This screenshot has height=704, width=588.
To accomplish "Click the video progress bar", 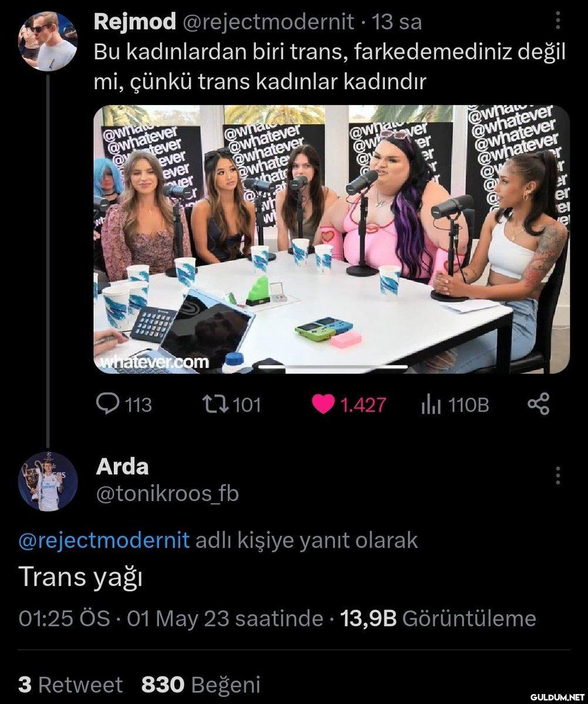I will tap(333, 367).
